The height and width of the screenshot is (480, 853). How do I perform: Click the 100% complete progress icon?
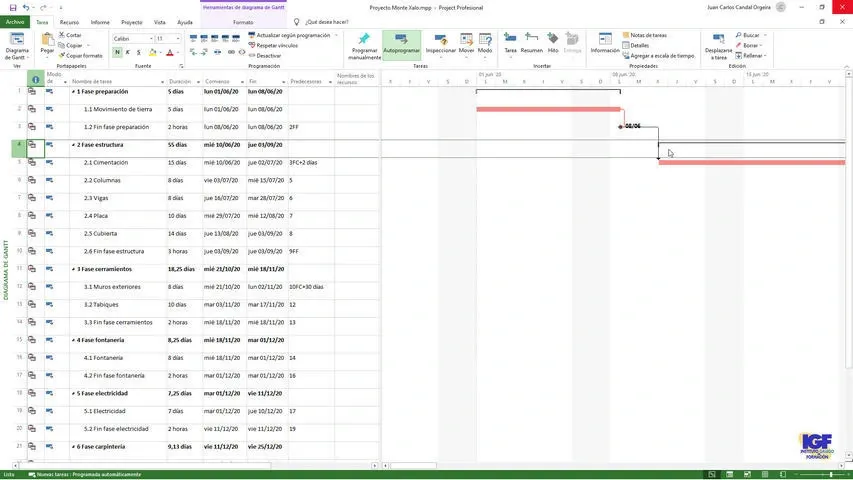(236, 38)
